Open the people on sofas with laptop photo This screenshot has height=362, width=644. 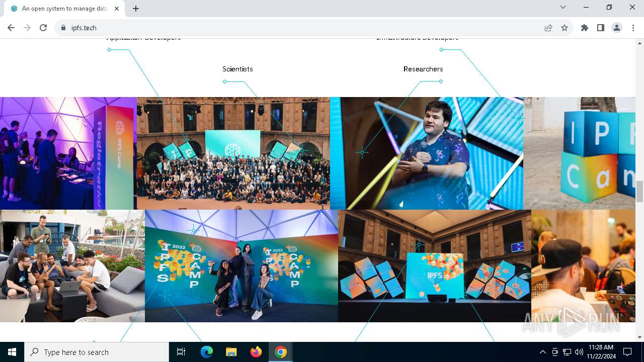coord(72,266)
